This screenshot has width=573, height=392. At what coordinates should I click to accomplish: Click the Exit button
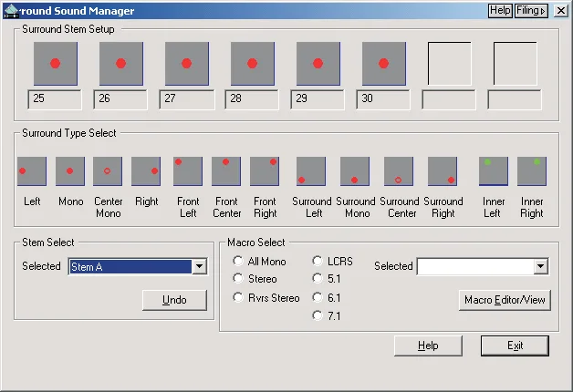click(x=515, y=346)
